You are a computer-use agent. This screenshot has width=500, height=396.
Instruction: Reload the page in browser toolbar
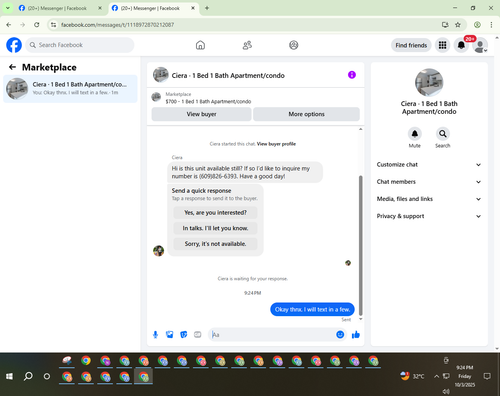pos(37,25)
